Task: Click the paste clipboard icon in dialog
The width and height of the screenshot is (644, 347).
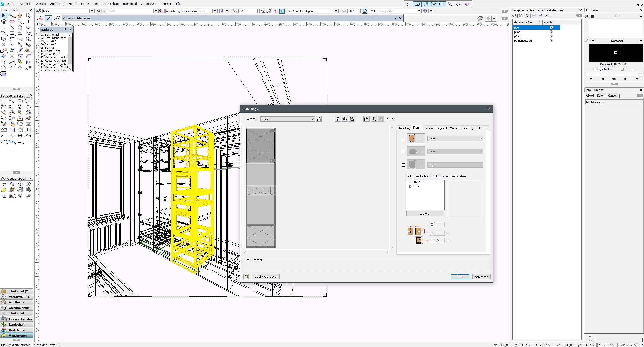Action: click(352, 119)
